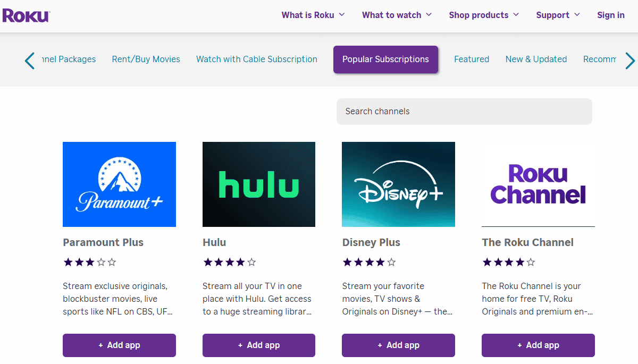Screen dimensions: 638x364
Task: Focus the Search channels field
Action: pyautogui.click(x=464, y=112)
